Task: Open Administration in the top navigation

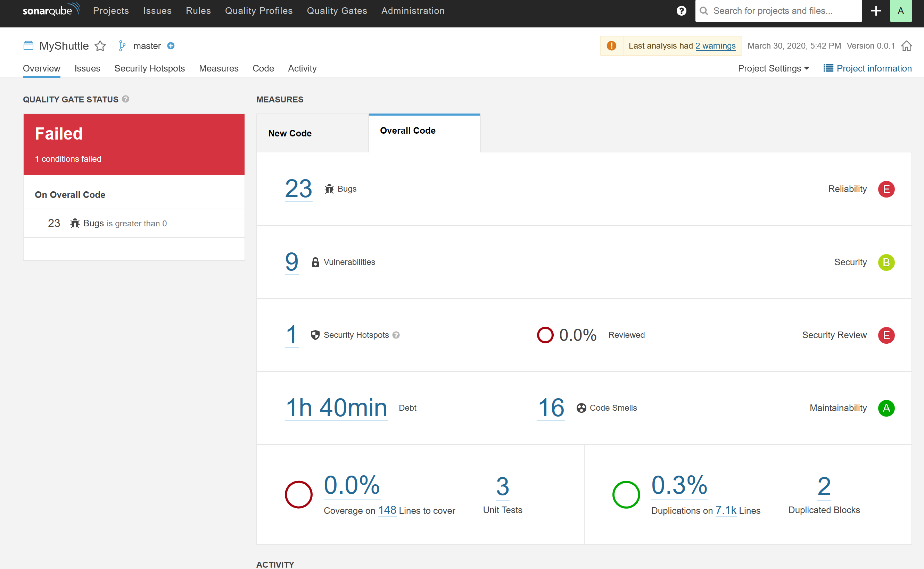Action: [x=413, y=11]
